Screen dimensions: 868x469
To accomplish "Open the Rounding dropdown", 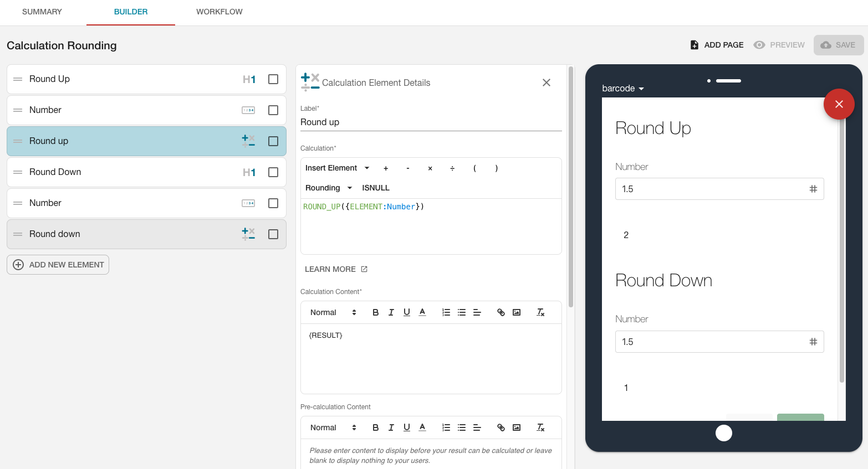I will click(329, 188).
